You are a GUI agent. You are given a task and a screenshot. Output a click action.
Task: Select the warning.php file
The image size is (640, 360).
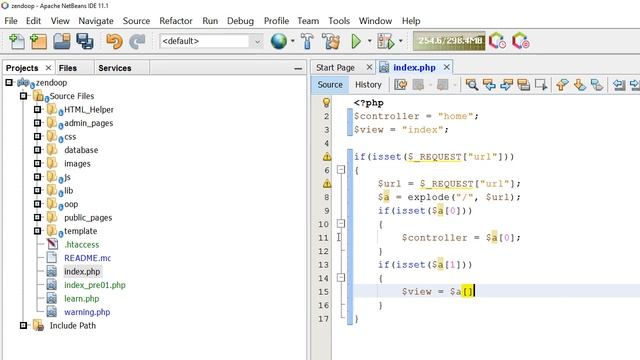tap(87, 312)
